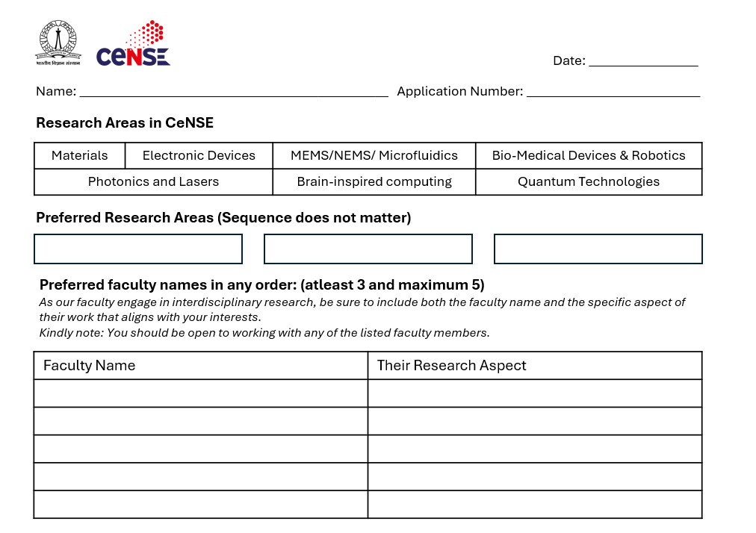
Task: Click the Date blank line
Action: 642,61
